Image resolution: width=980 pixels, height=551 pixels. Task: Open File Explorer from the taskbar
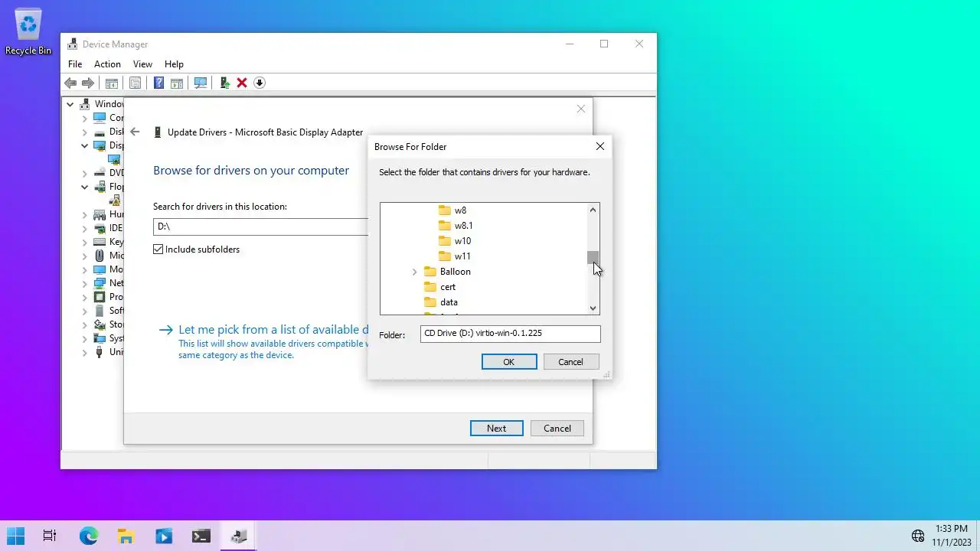click(126, 536)
